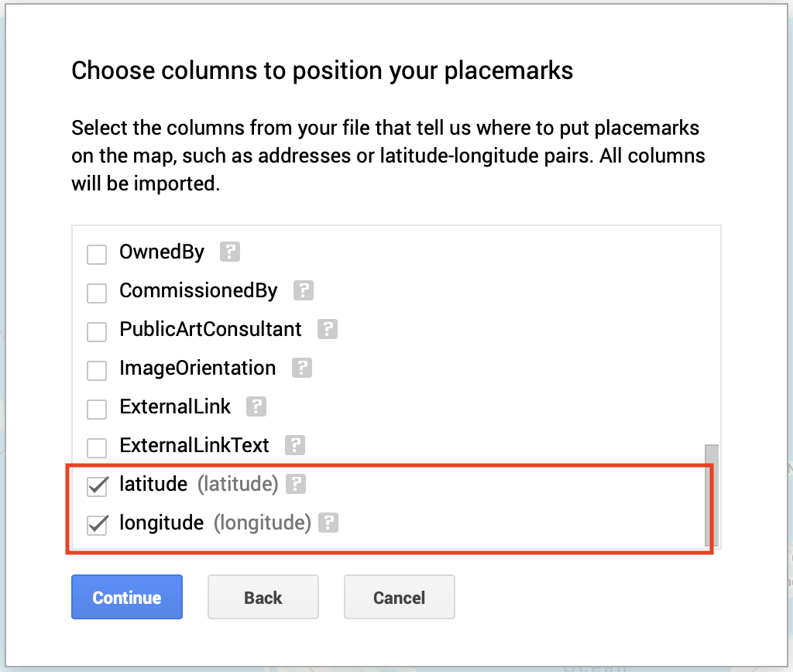The height and width of the screenshot is (672, 793).
Task: Toggle the ExternalLink checkbox on
Action: click(x=97, y=409)
